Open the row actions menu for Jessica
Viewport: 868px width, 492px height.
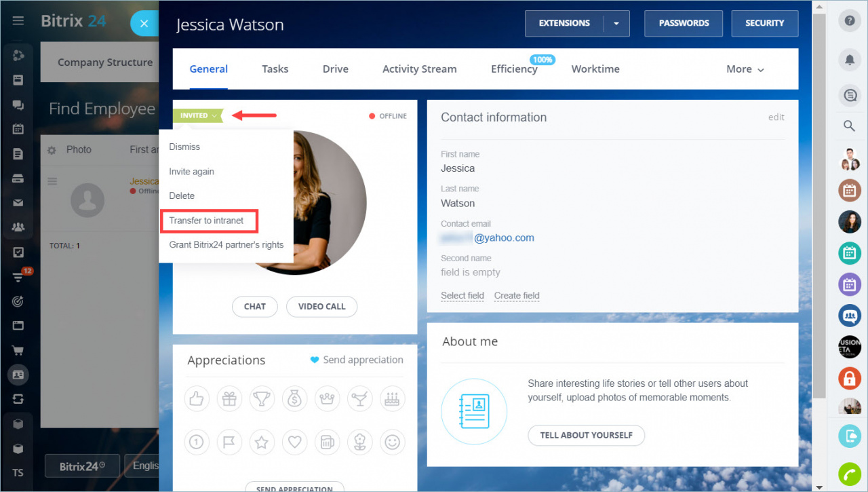52,182
